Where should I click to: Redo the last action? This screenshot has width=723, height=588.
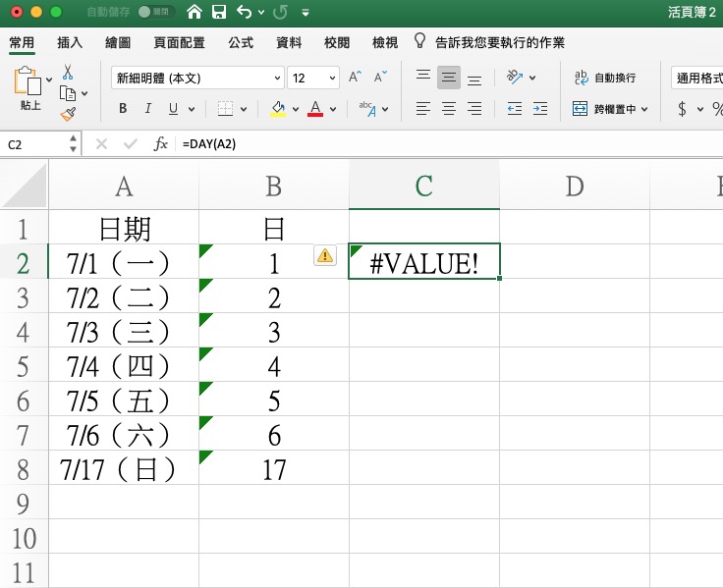coord(280,12)
